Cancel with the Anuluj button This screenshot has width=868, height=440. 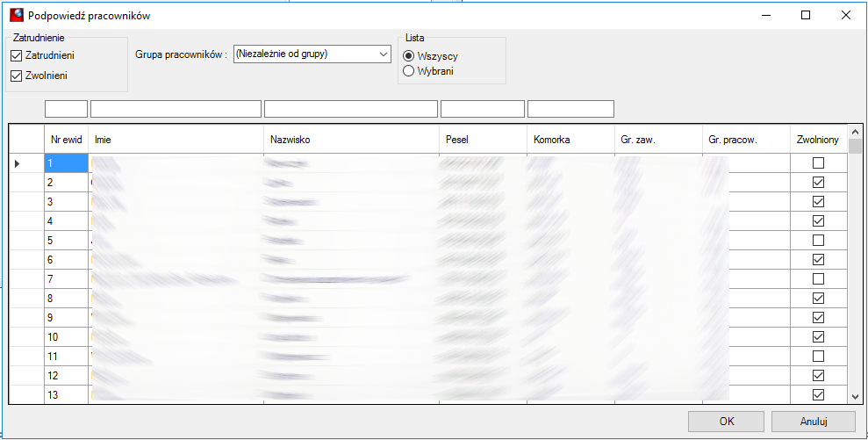coord(814,422)
